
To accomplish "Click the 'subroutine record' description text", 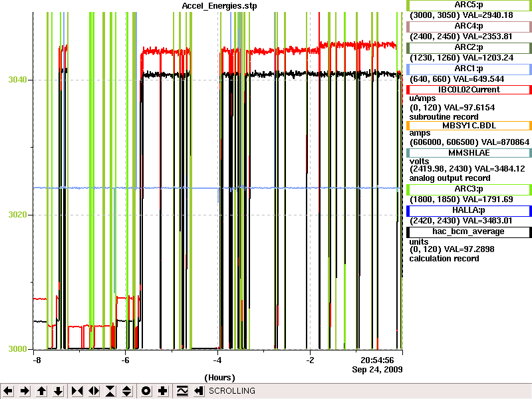I will (x=444, y=117).
